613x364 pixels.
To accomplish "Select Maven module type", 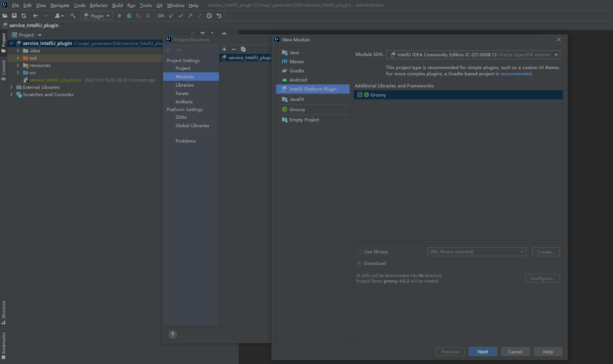I will tap(313, 62).
